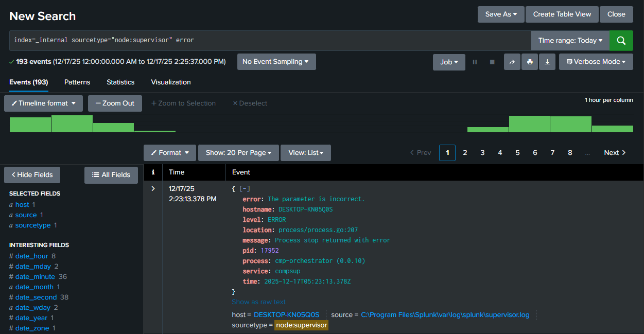Select the rightmost timeline bar
644x334 pixels.
(613, 129)
